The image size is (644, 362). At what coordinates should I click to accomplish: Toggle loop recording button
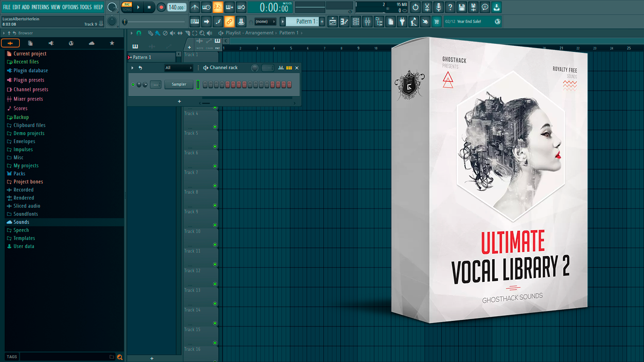coord(241,7)
